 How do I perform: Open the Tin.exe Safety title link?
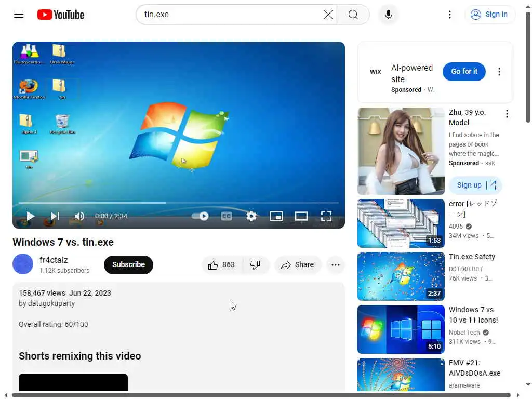472,257
